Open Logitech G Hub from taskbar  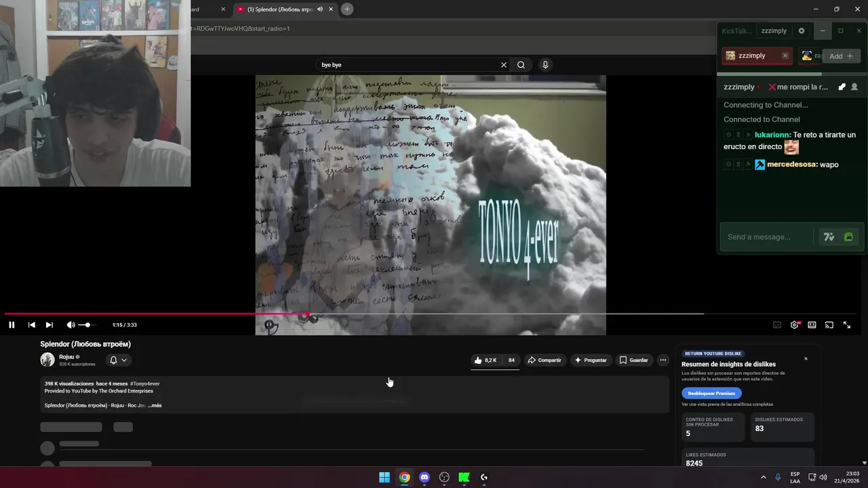[484, 477]
